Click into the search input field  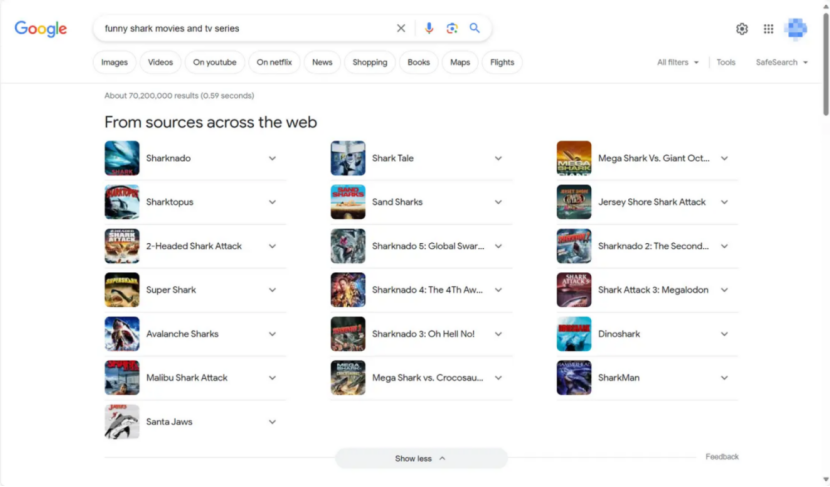coord(240,29)
